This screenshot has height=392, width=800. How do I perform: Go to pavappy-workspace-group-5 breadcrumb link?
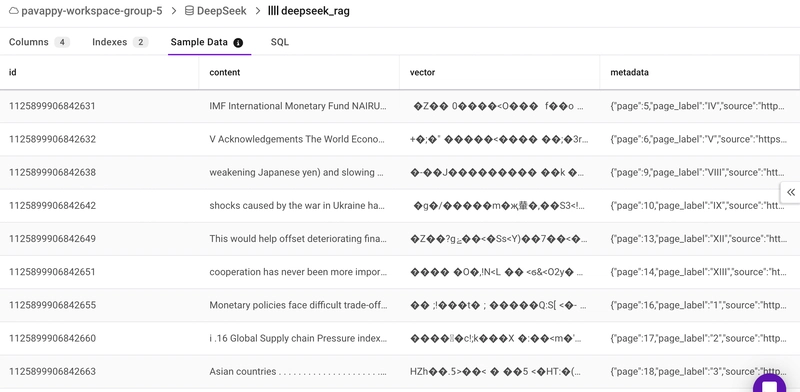(92, 11)
